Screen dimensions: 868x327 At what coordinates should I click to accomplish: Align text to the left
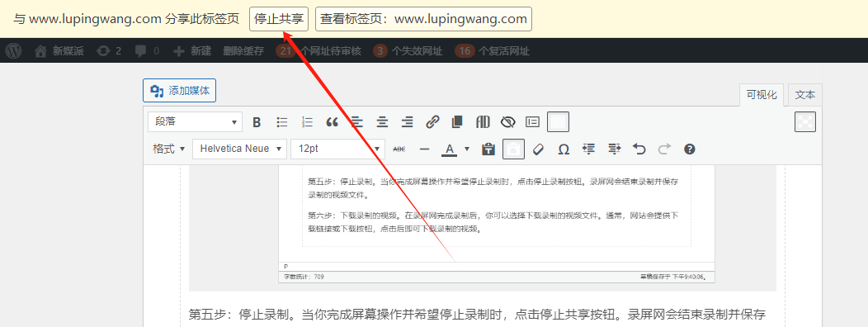[357, 122]
